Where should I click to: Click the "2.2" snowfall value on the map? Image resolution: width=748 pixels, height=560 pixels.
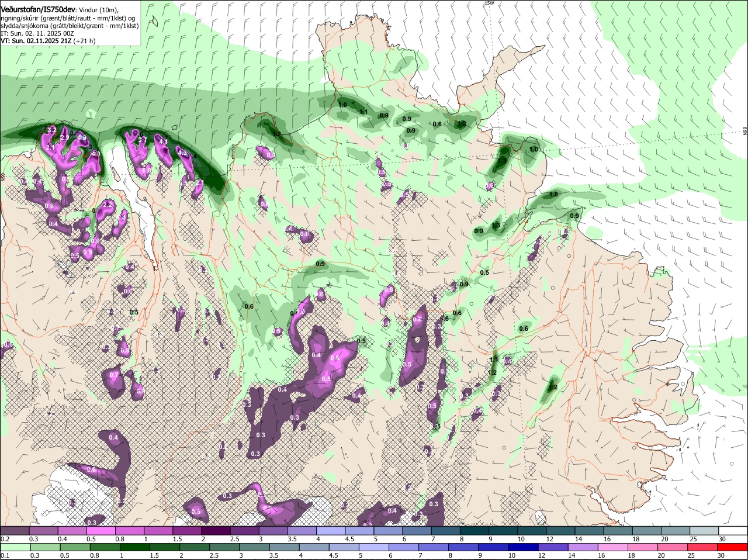[x=107, y=204]
